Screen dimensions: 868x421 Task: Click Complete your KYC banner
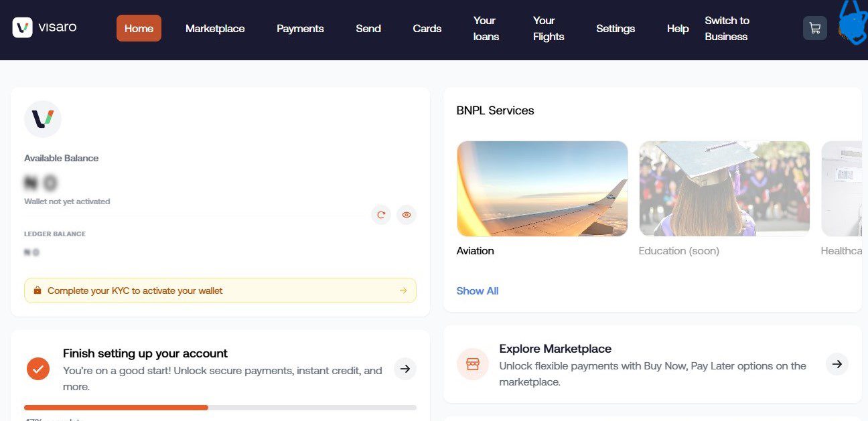tap(220, 290)
